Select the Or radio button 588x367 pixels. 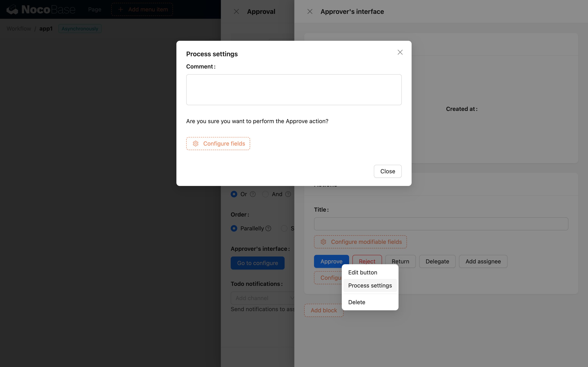click(x=234, y=194)
